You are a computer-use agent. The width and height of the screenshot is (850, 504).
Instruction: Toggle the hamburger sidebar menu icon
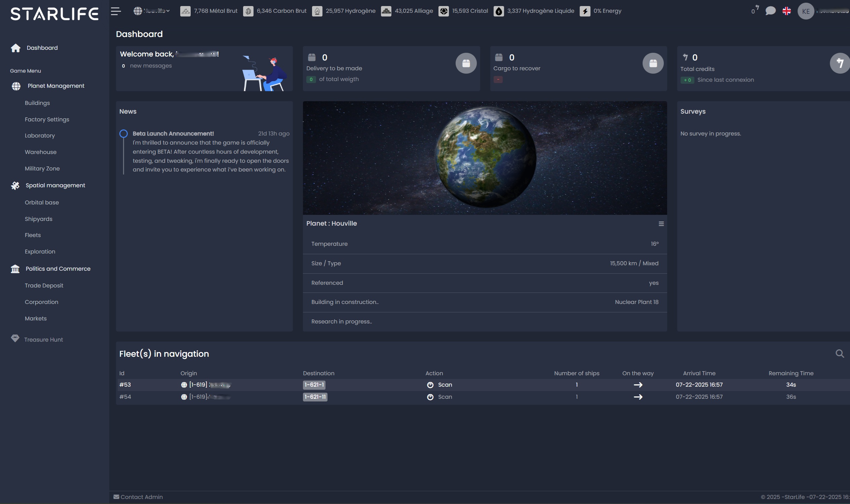(x=116, y=11)
